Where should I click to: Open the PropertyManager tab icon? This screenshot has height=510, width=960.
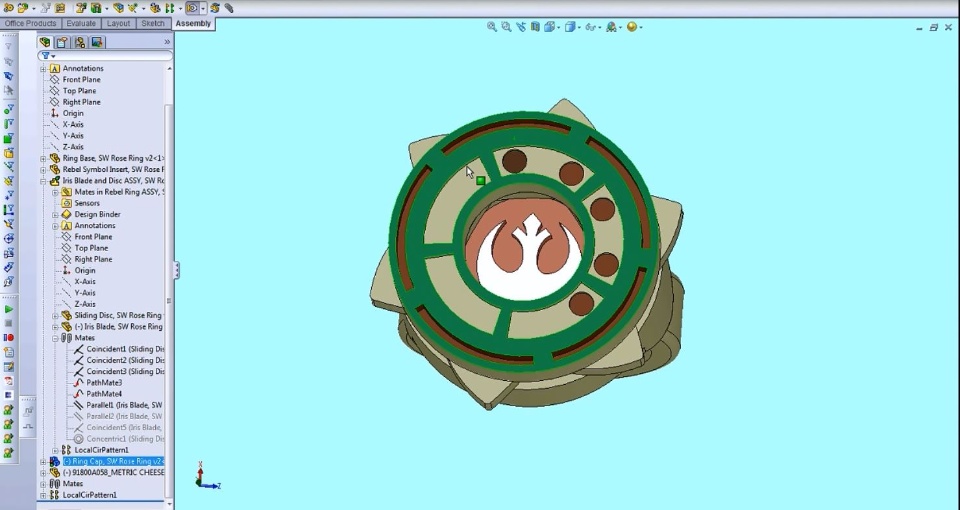(x=62, y=42)
